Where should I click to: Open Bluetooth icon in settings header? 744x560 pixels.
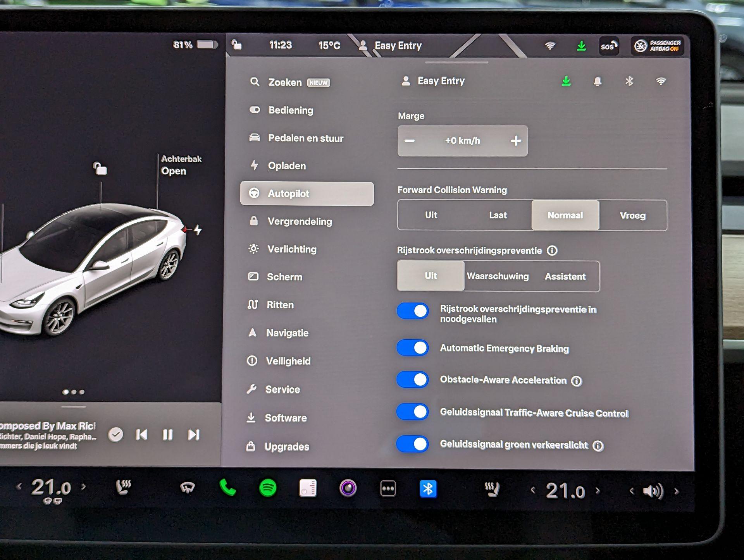[629, 81]
